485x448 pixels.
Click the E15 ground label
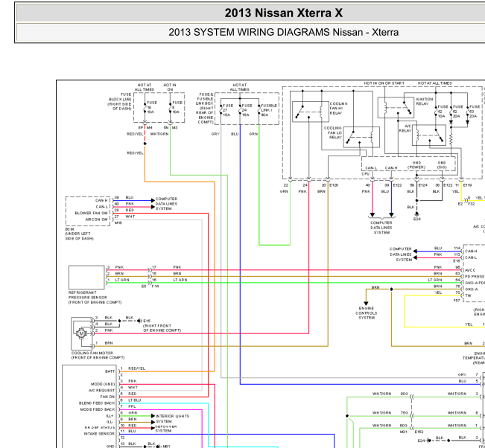point(147,321)
